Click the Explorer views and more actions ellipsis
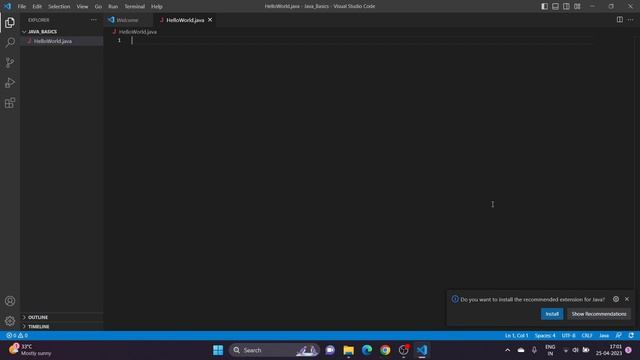 click(94, 20)
